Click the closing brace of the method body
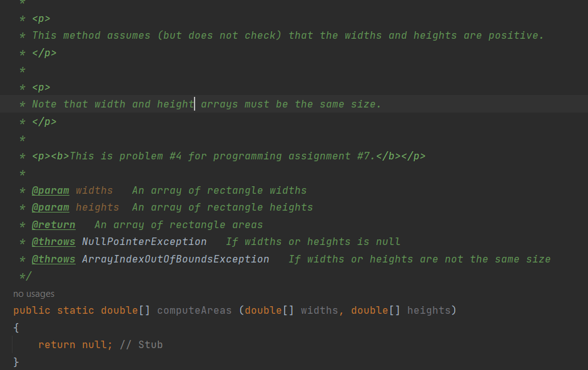588x370 pixels. point(16,361)
